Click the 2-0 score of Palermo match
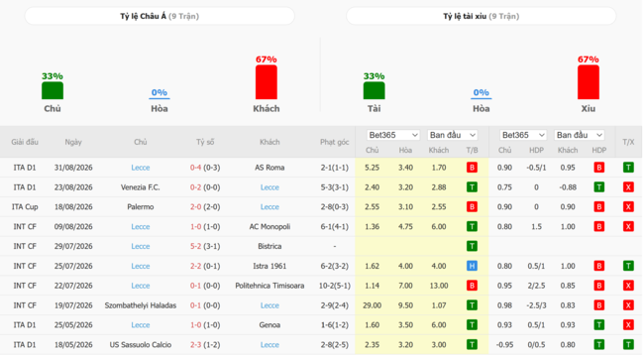Viewport: 644px width, 359px height. (195, 207)
